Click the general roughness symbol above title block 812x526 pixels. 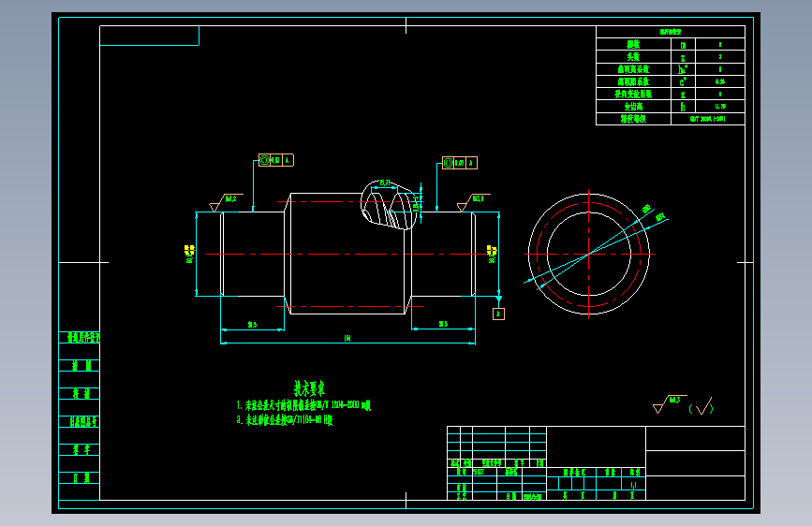[x=670, y=403]
